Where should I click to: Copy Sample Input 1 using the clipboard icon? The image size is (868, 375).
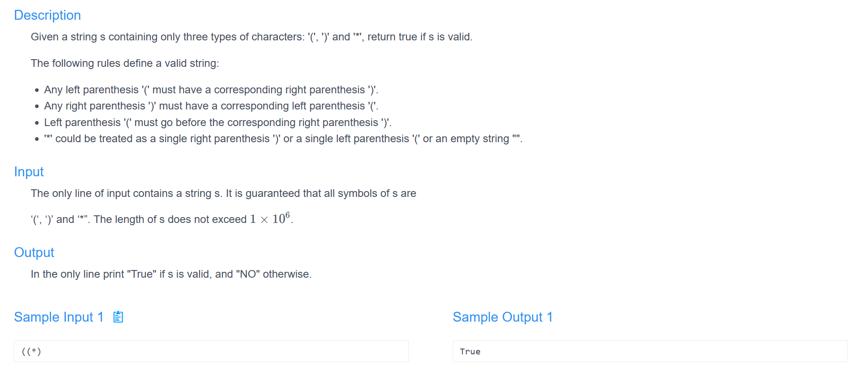118,317
